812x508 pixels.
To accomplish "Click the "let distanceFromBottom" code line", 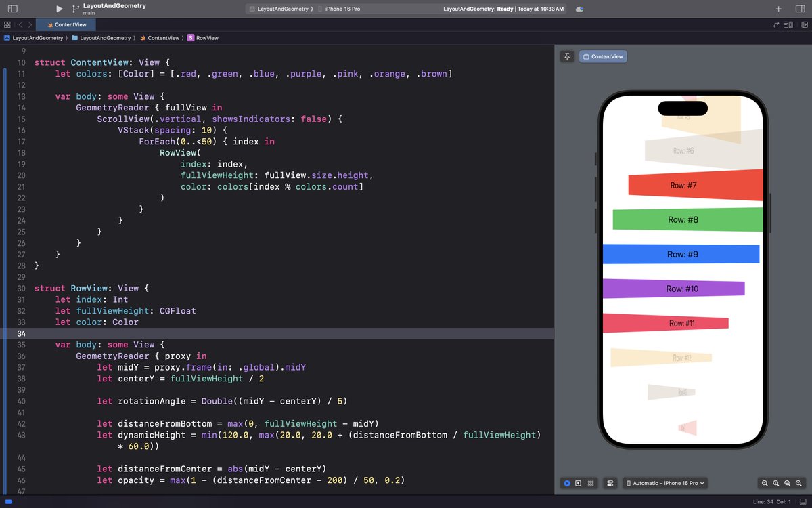I will [238, 423].
